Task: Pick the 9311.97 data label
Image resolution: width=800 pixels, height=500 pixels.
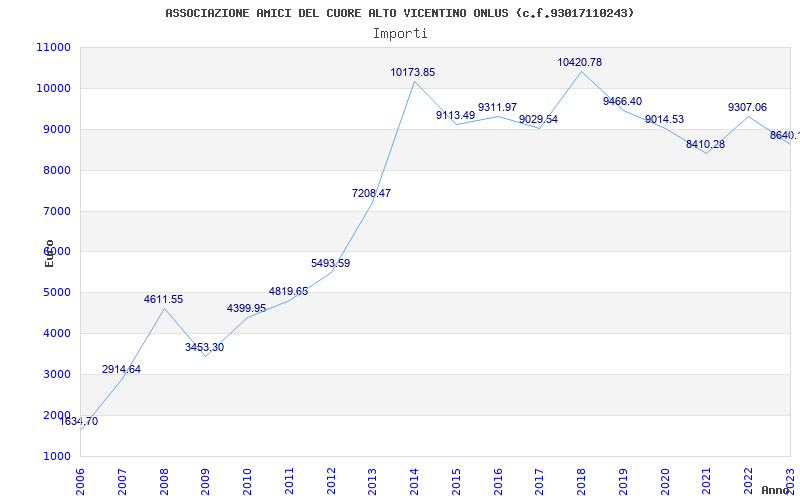Action: point(497,108)
